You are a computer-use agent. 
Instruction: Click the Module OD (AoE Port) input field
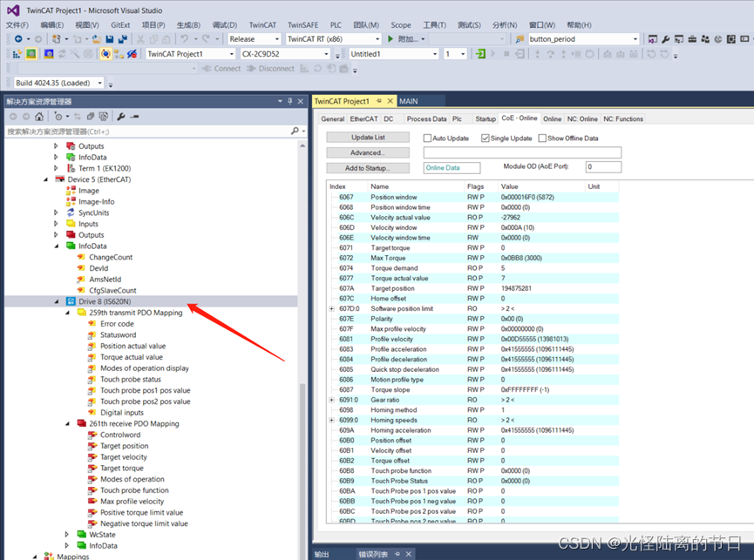pos(603,166)
